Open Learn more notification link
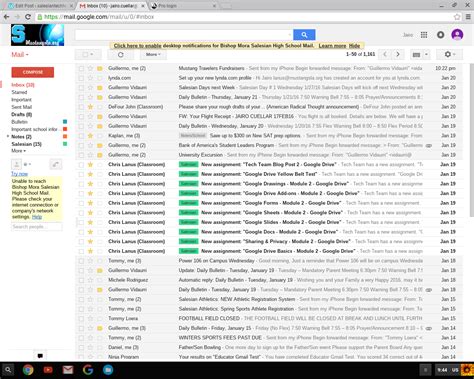The image size is (474, 379). pyautogui.click(x=332, y=46)
